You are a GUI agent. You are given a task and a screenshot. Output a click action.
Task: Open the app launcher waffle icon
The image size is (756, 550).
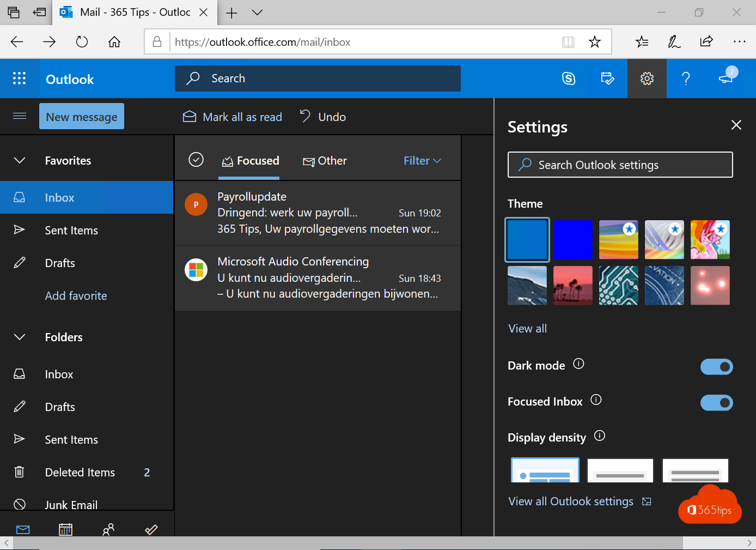click(19, 78)
